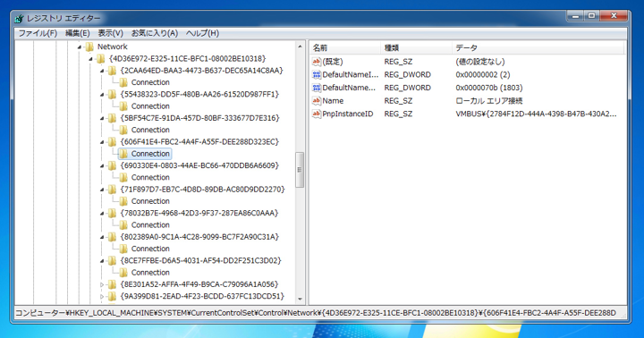Viewport: 644px width, 338px height.
Task: Select the Network folder icon
Action: coord(89,46)
